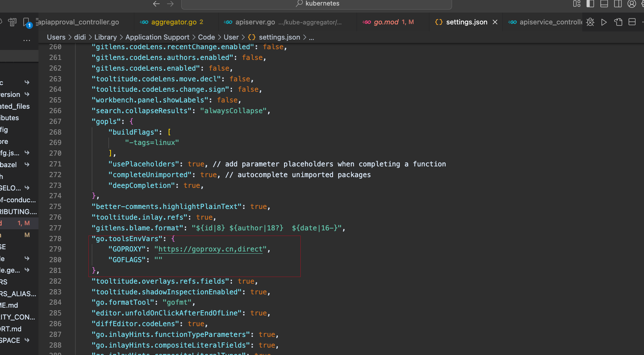The width and height of the screenshot is (644, 355).
Task: Open the side bar three-dots more actions
Action: [x=27, y=40]
